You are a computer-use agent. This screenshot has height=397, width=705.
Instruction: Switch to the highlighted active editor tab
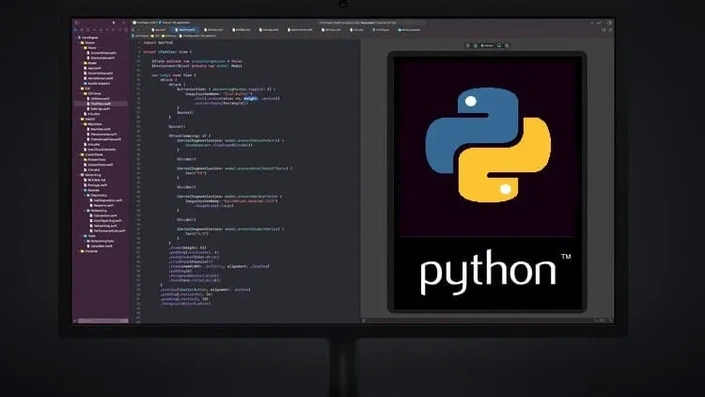pos(186,30)
